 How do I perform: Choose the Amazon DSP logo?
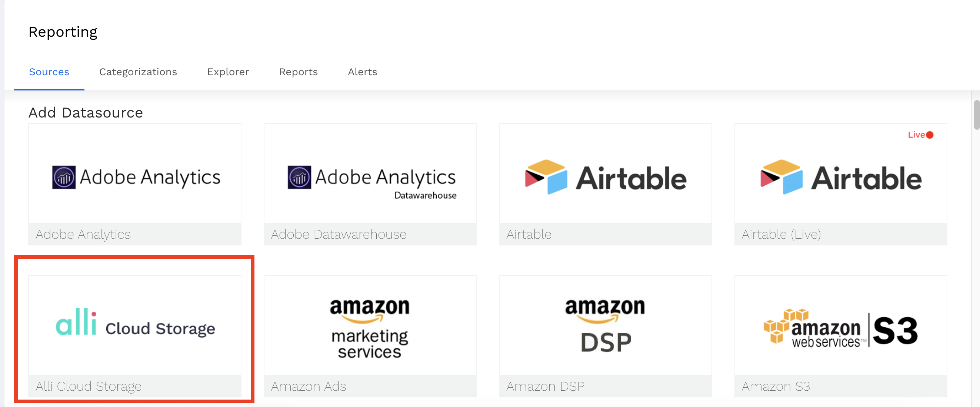[x=605, y=325]
